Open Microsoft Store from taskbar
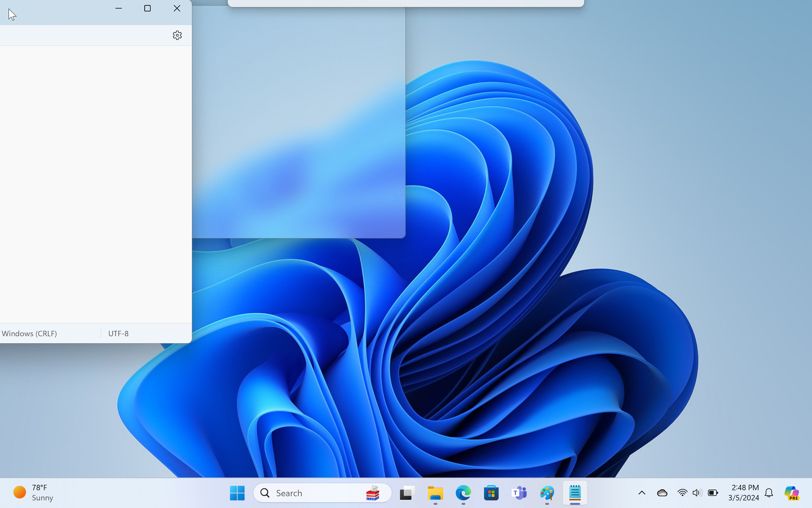The width and height of the screenshot is (812, 508). 491,493
